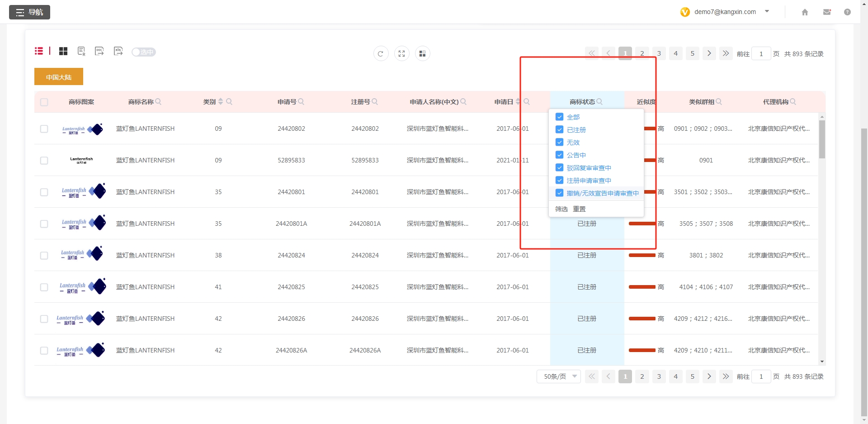Uncheck the 已注册 status filter
Image resolution: width=868 pixels, height=424 pixels.
point(559,129)
